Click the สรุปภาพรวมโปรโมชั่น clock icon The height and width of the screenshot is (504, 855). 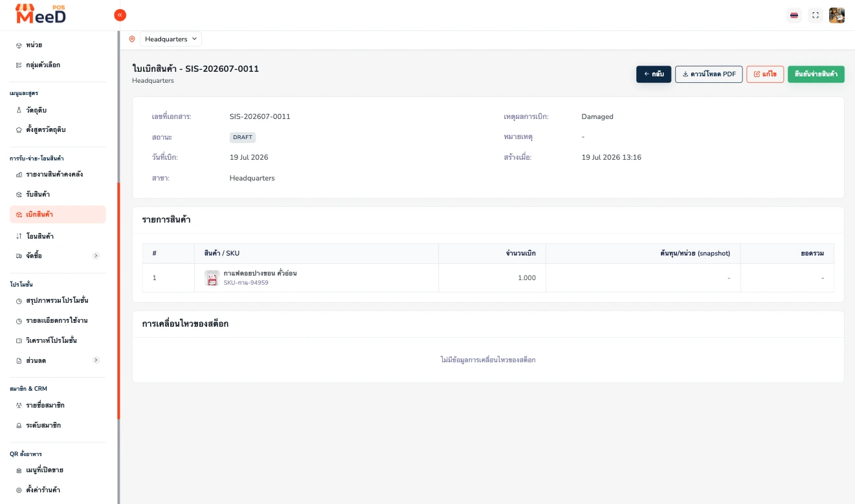click(19, 301)
